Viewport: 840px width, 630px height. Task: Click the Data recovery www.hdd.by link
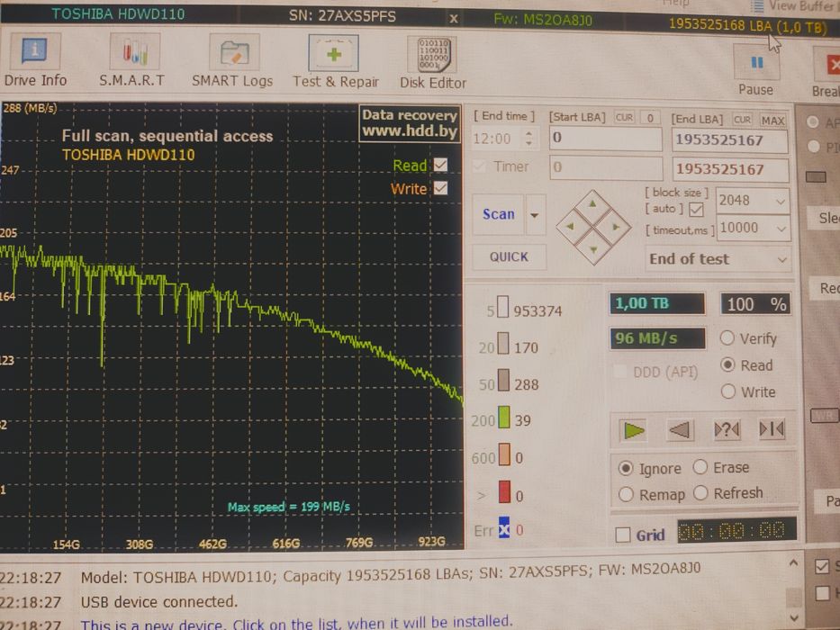click(x=410, y=122)
